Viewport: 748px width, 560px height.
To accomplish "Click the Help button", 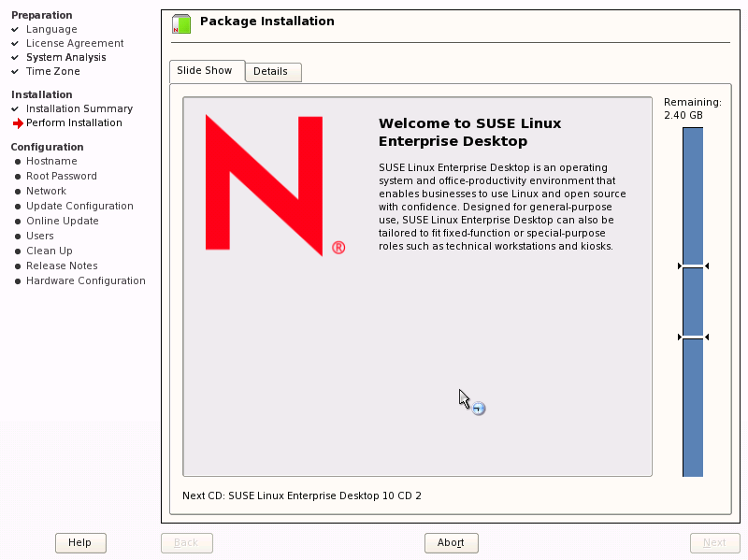I will [80, 543].
